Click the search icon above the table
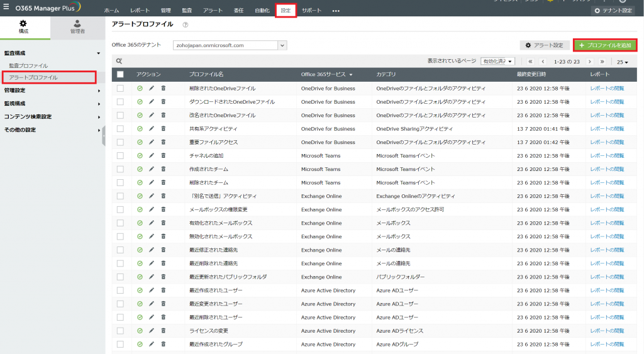Image resolution: width=644 pixels, height=354 pixels. click(118, 61)
